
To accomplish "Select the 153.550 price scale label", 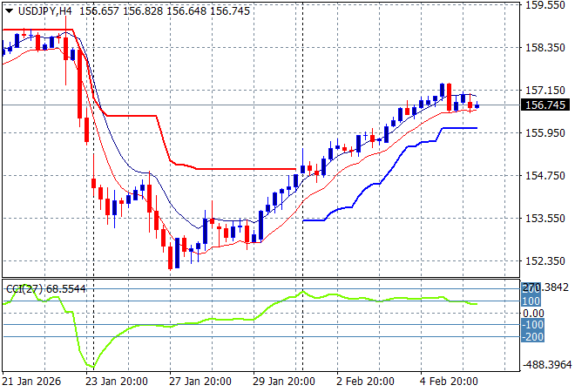I will click(545, 218).
